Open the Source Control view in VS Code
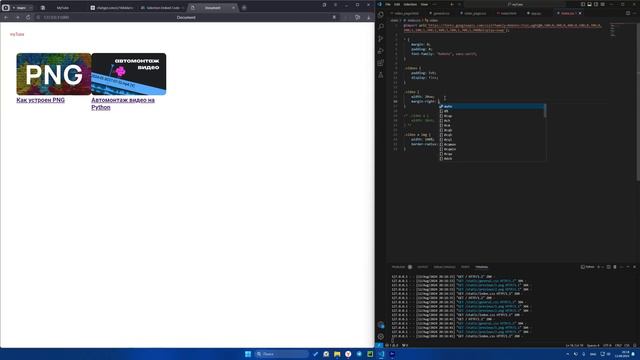This screenshot has height=360, width=640. coord(381,39)
